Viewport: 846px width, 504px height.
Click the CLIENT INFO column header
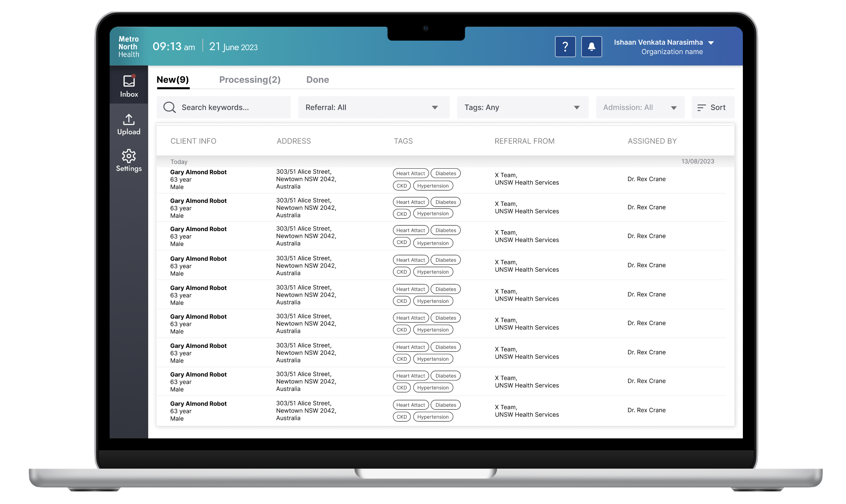coord(193,141)
